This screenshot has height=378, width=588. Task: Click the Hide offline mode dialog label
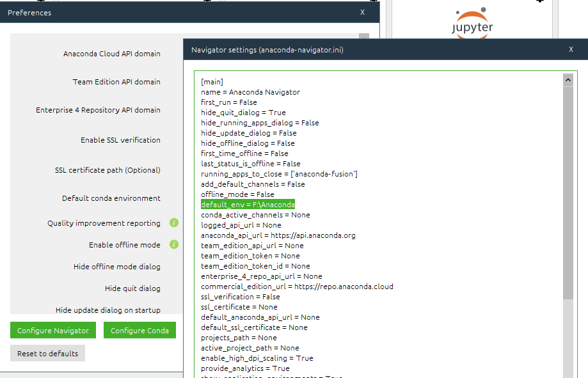click(117, 267)
